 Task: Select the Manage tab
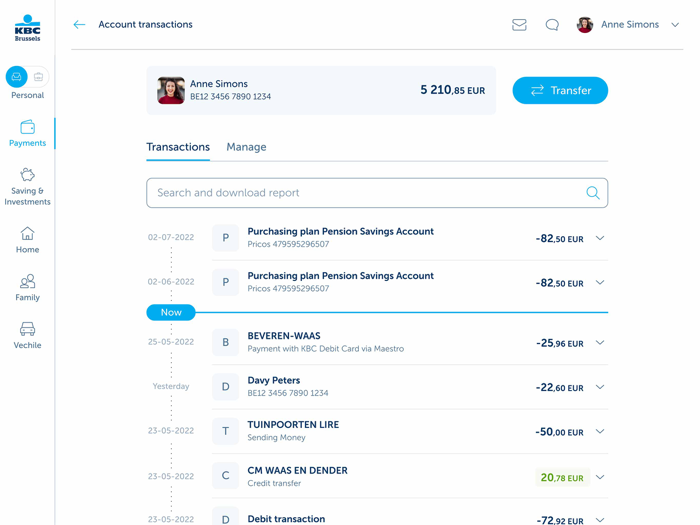pyautogui.click(x=246, y=147)
